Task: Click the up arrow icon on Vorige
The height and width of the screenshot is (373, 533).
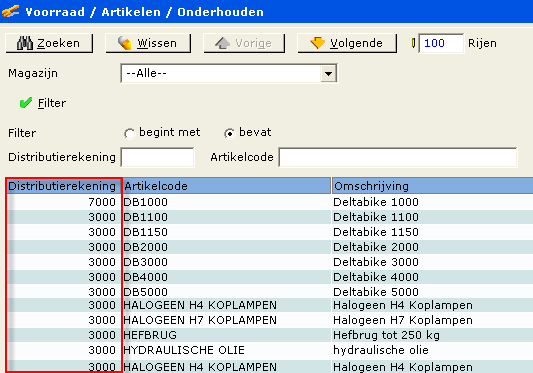Action: (x=223, y=43)
